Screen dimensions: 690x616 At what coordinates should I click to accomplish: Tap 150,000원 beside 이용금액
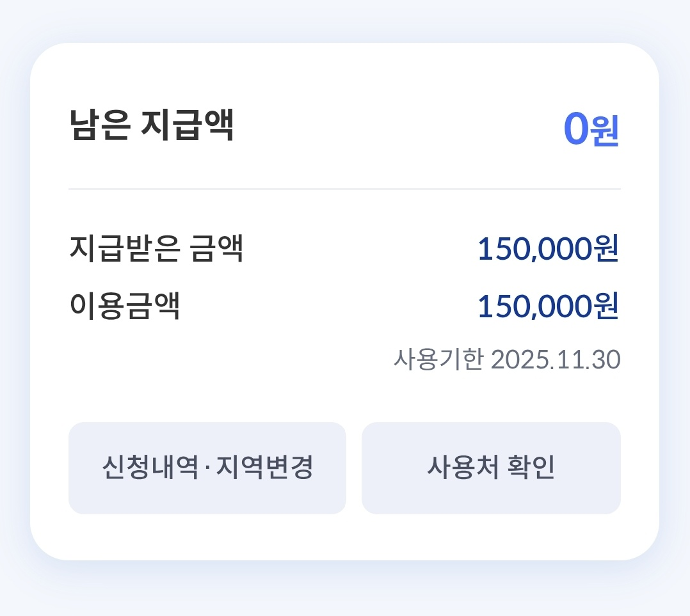(x=549, y=306)
